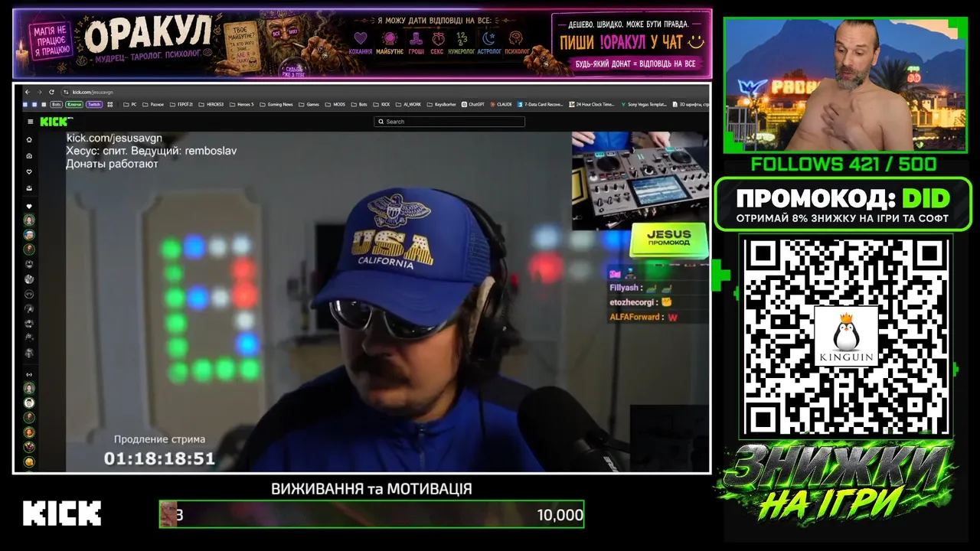980x551 pixels.
Task: Click the DJ controller video thumbnail
Action: click(x=640, y=181)
